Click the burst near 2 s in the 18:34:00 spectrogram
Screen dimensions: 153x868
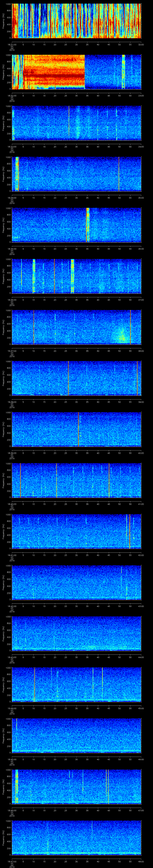17,174
